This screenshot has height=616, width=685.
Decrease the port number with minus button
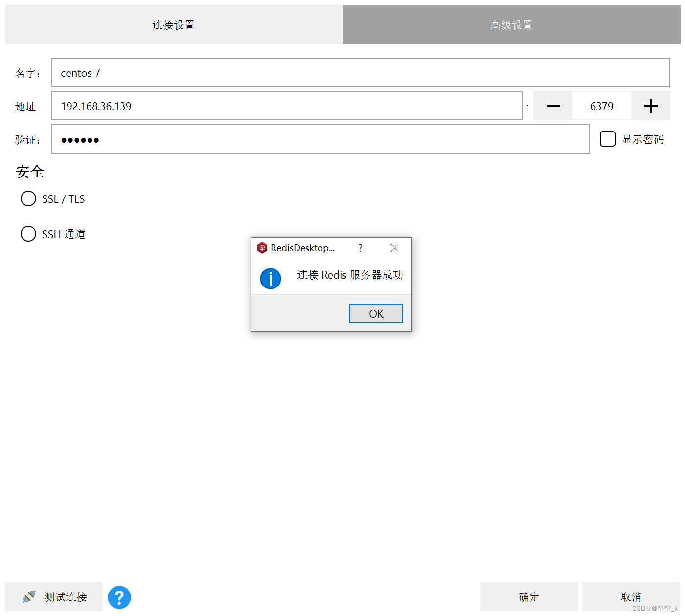(553, 106)
